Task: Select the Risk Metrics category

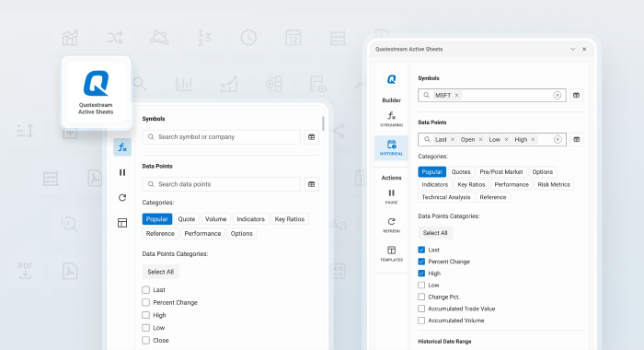Action: tap(554, 184)
